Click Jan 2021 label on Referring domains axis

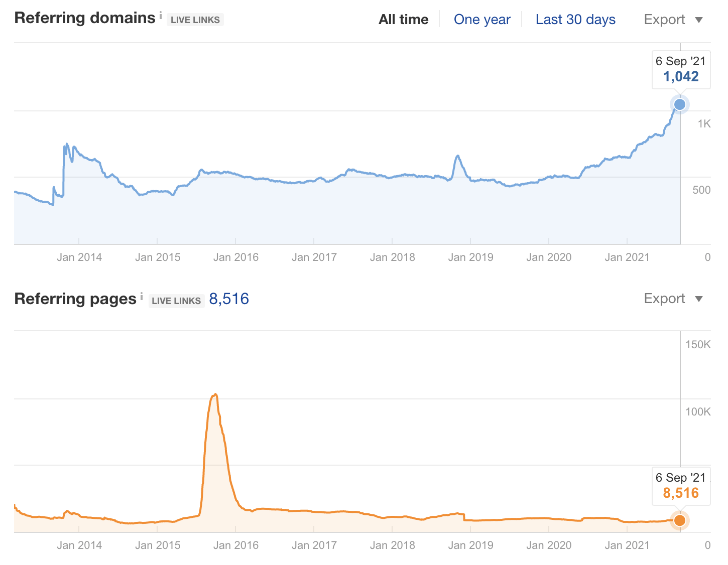pos(627,257)
